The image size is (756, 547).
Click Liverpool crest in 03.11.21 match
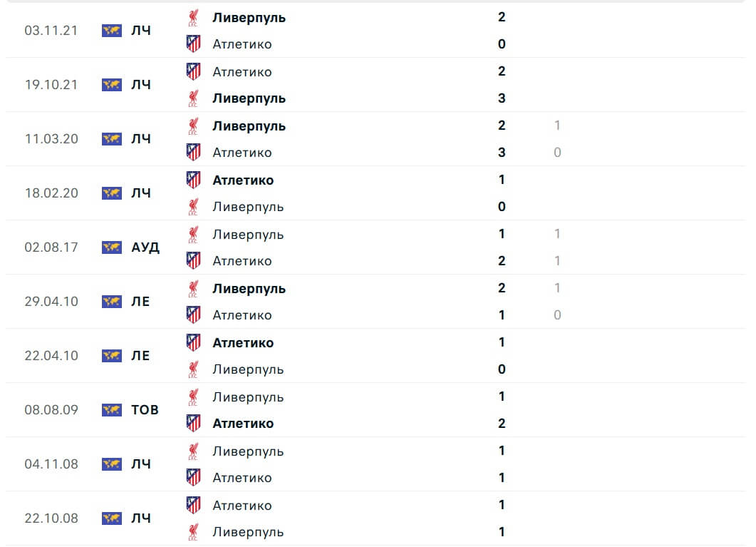pos(193,18)
